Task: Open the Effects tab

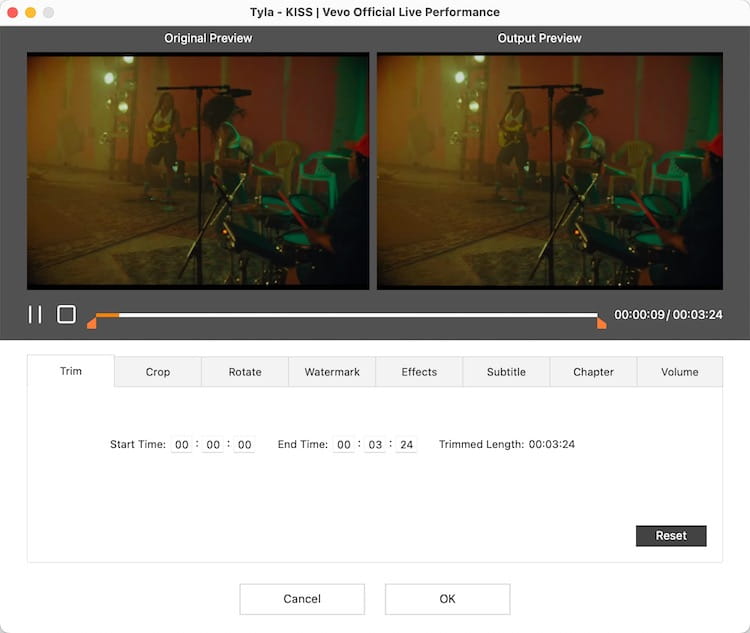Action: [419, 372]
